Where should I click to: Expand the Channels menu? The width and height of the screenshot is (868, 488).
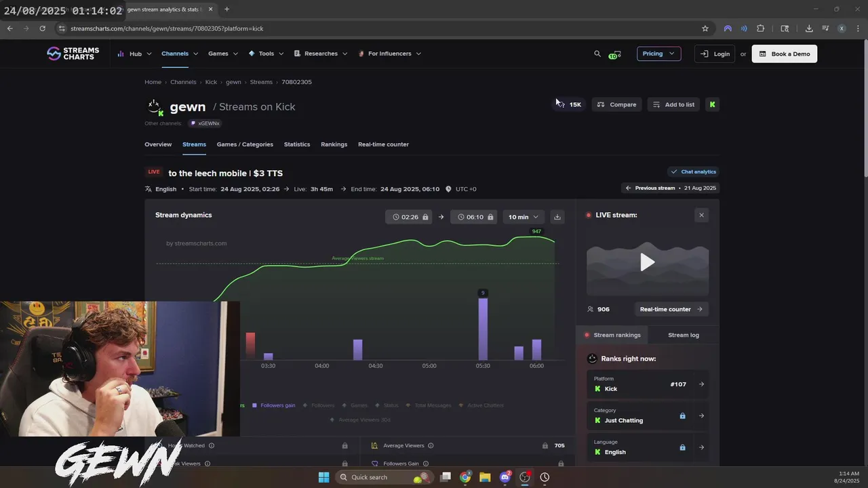(180, 54)
